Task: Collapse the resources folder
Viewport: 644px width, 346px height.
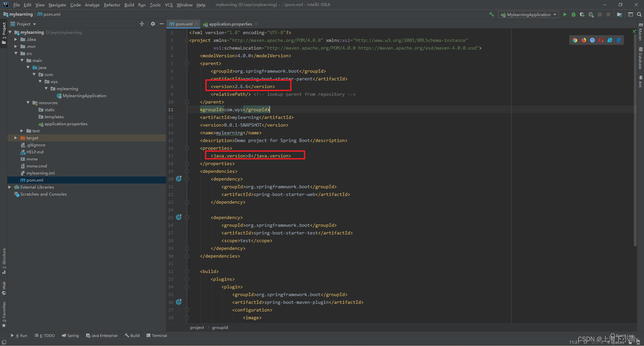Action: pos(28,103)
